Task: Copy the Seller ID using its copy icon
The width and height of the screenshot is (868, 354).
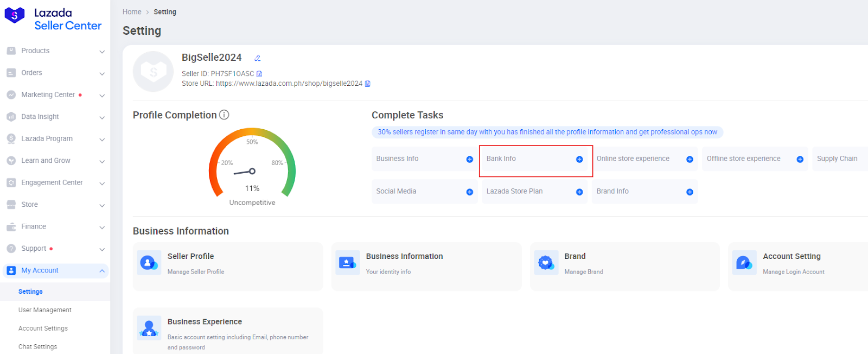Action: pos(259,74)
